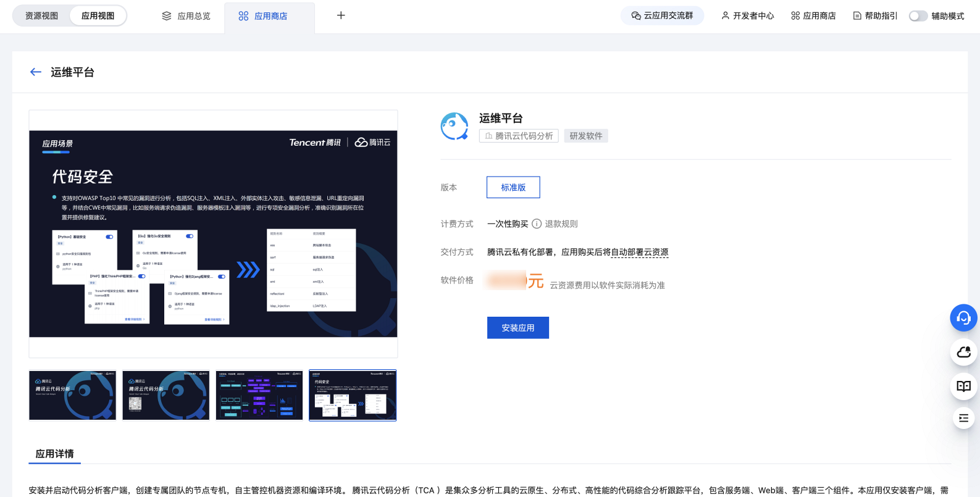Toggle the 辅助模式 switch
This screenshot has width=980, height=497.
pos(918,16)
